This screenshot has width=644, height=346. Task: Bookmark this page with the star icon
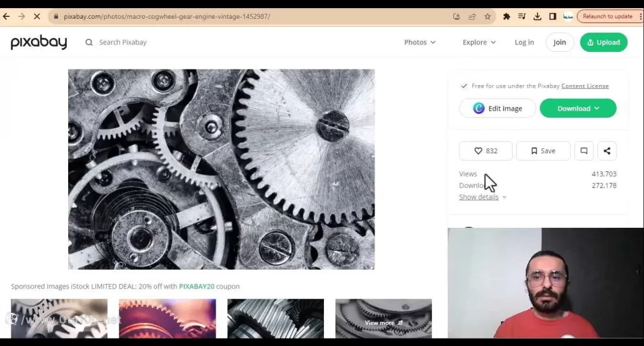click(488, 16)
